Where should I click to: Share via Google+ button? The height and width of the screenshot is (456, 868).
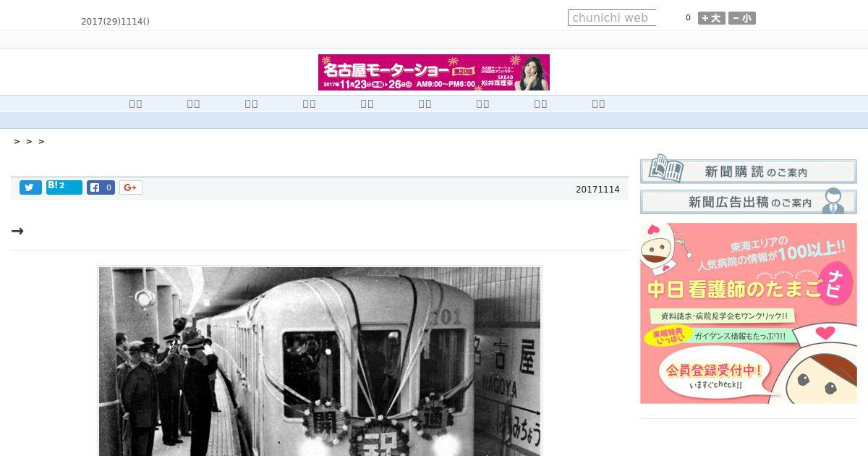tap(131, 187)
